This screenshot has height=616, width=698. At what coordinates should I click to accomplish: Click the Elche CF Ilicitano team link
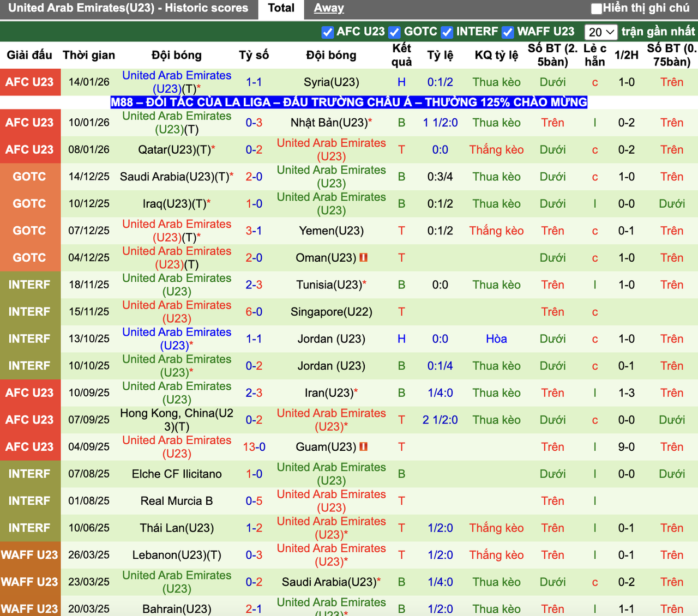[x=177, y=474]
